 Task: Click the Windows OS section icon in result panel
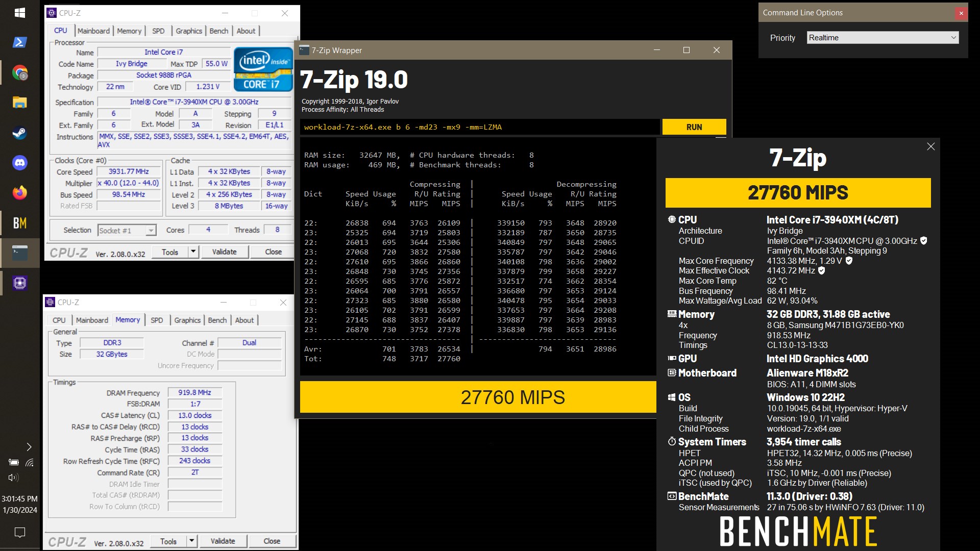click(x=672, y=397)
